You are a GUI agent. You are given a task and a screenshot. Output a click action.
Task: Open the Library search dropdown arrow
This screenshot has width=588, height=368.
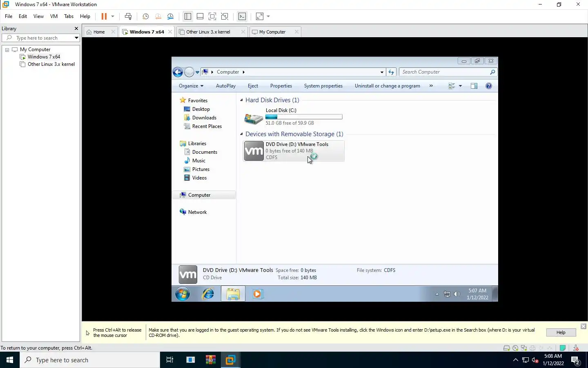click(76, 38)
